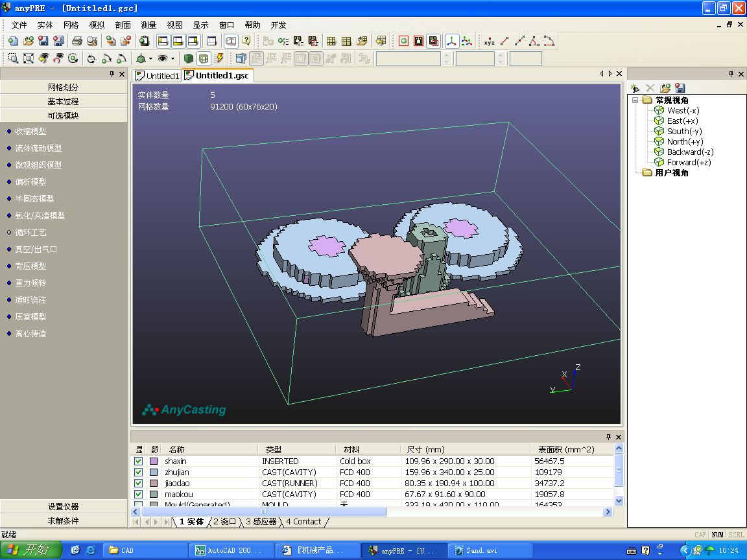Click the line distance measure icon

coord(504,41)
